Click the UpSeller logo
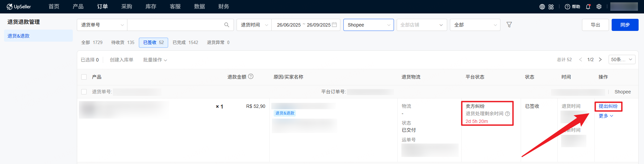644x164 pixels. click(x=19, y=7)
